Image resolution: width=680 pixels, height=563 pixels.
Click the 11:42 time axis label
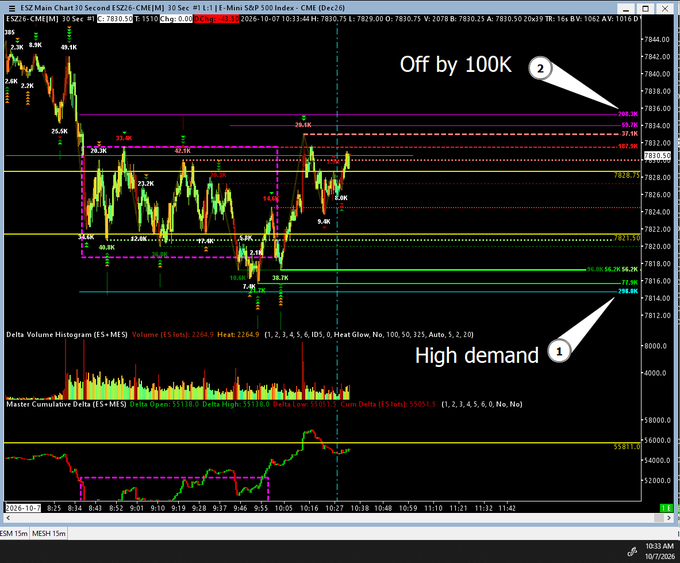(507, 508)
